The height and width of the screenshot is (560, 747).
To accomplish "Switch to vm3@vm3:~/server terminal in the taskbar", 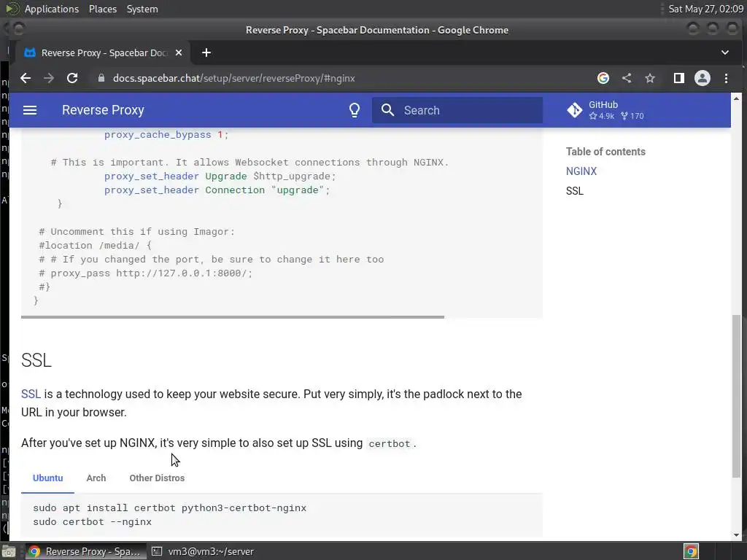I will [203, 551].
